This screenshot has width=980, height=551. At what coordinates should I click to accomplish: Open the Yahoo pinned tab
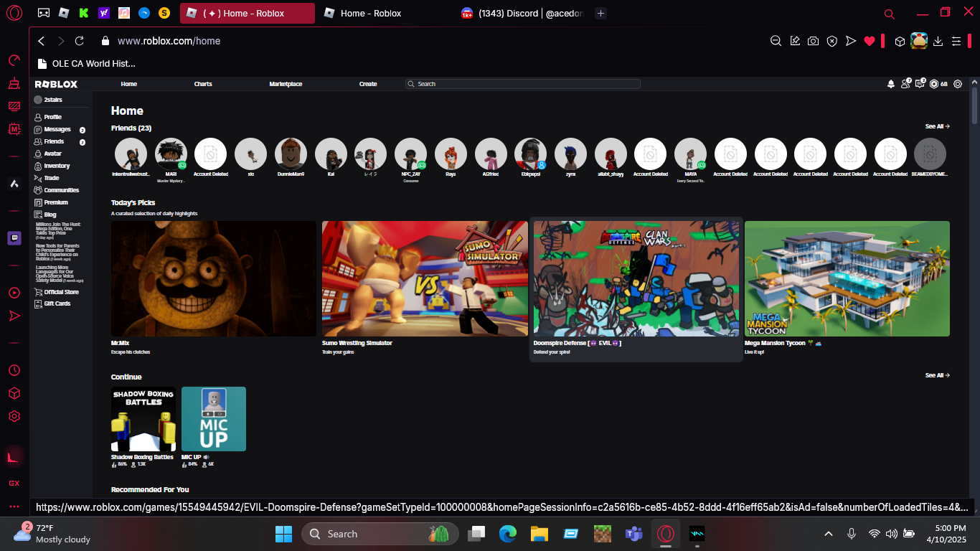point(104,13)
